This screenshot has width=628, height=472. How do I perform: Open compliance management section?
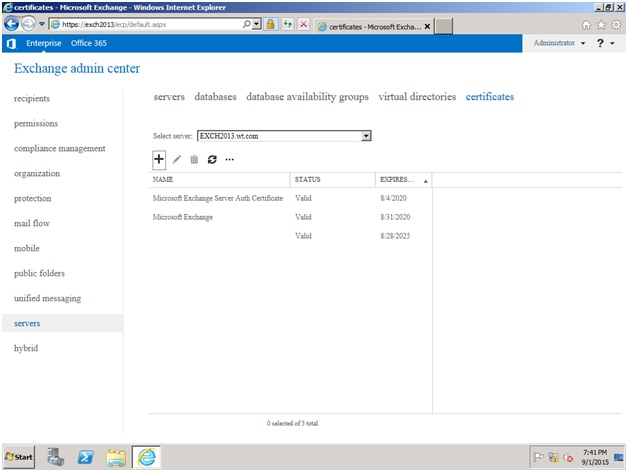tap(60, 149)
